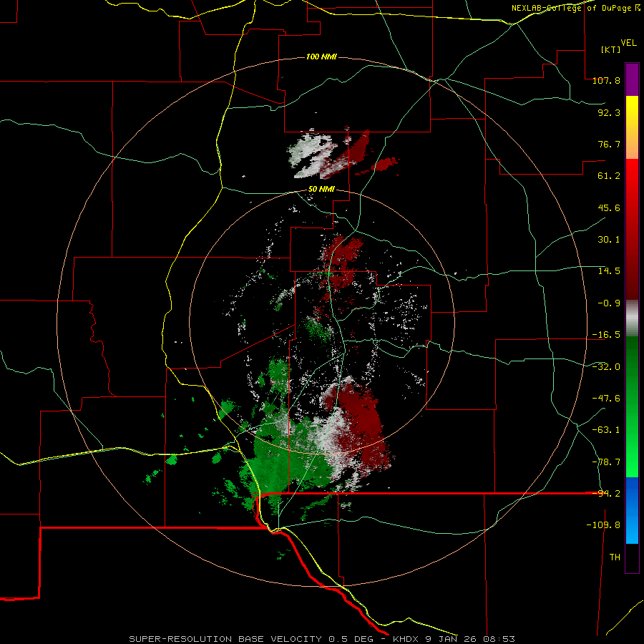Viewport: 644px width, 644px height.
Task: Click the 100 NMI range ring label
Action: (321, 57)
